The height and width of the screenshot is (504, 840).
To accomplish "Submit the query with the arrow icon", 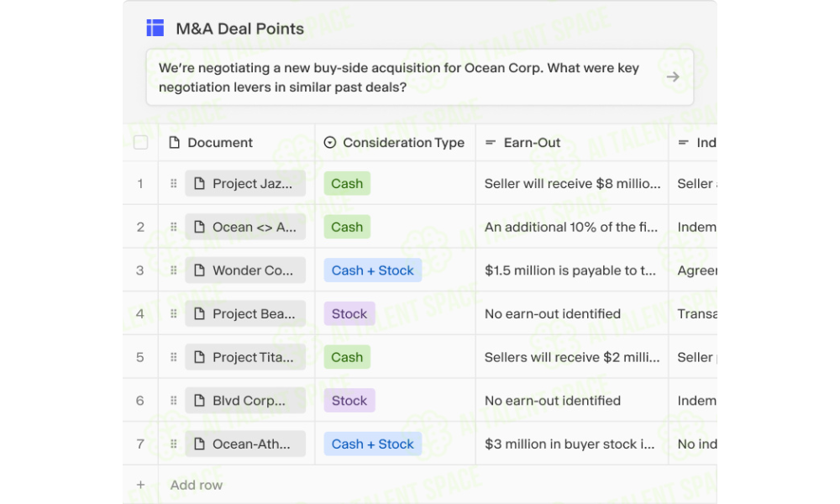I will click(x=673, y=77).
